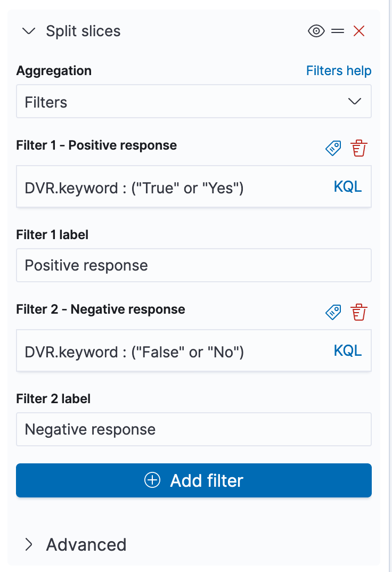Switch query language via Filter 2 KQL
Image resolution: width=392 pixels, height=572 pixels.
coord(347,351)
